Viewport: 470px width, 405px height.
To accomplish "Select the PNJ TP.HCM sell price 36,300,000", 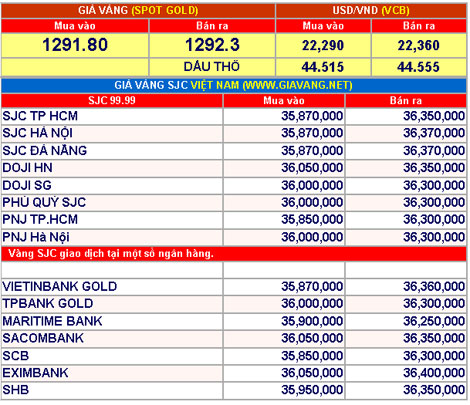I will pos(434,219).
